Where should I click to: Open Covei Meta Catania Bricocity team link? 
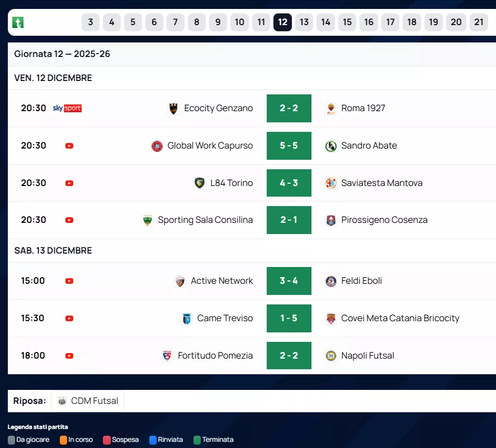click(x=400, y=318)
